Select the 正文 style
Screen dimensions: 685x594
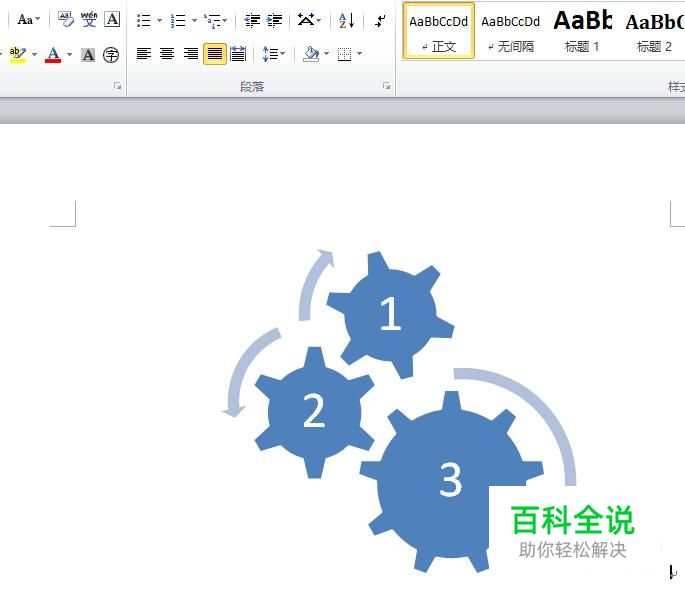click(x=438, y=31)
